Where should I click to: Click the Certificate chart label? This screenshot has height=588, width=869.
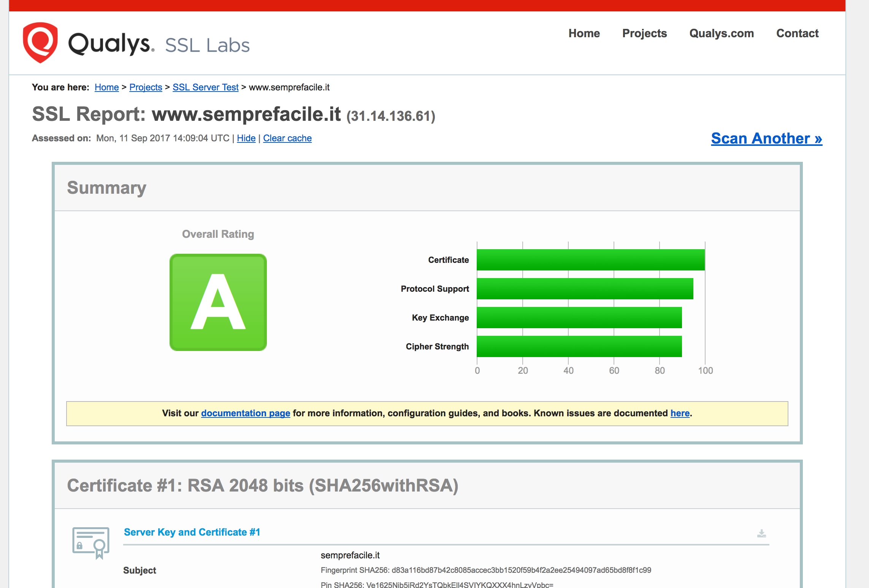449,260
